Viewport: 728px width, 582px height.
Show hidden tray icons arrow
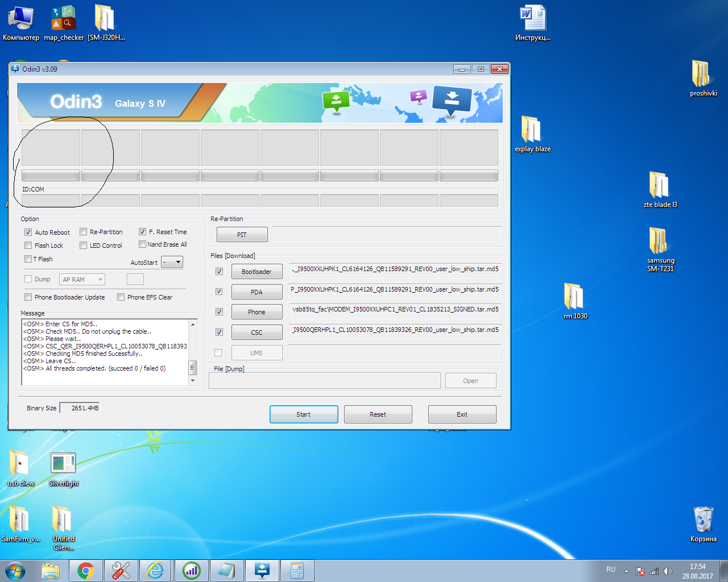(x=626, y=571)
